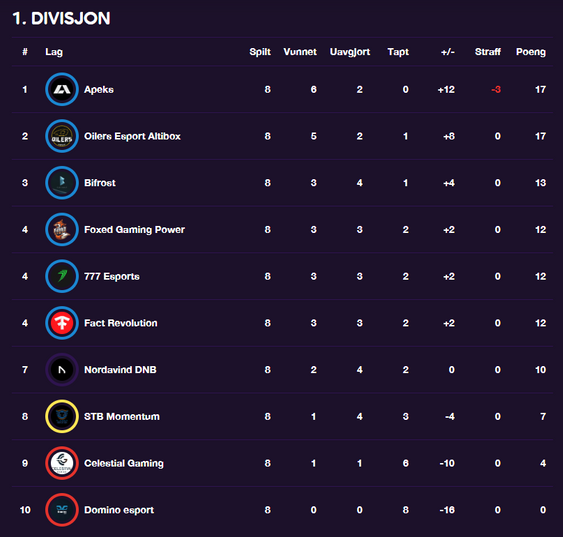Click the Foxed Gaming Power fox logo

click(x=62, y=229)
